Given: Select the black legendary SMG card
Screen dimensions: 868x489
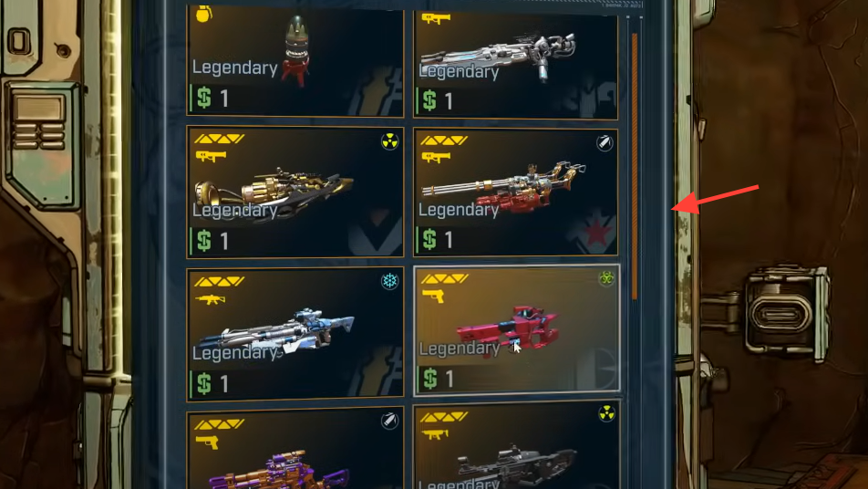Looking at the screenshot, I should 516,446.
